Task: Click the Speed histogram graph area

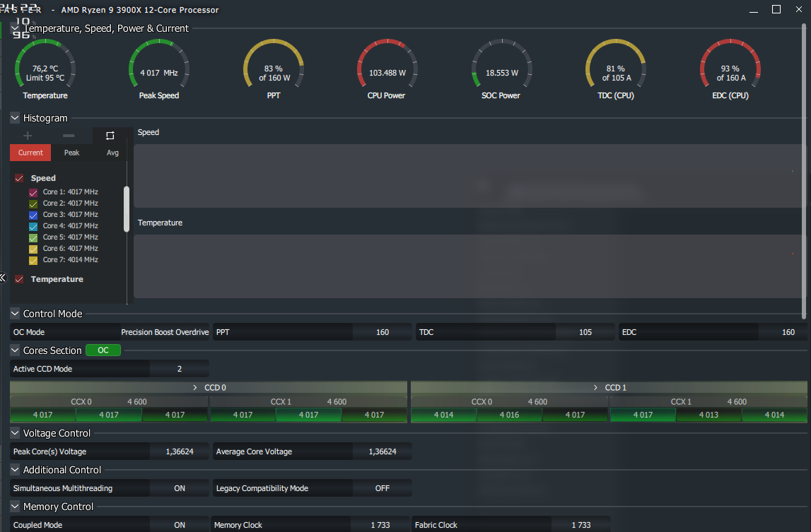Action: click(x=468, y=176)
